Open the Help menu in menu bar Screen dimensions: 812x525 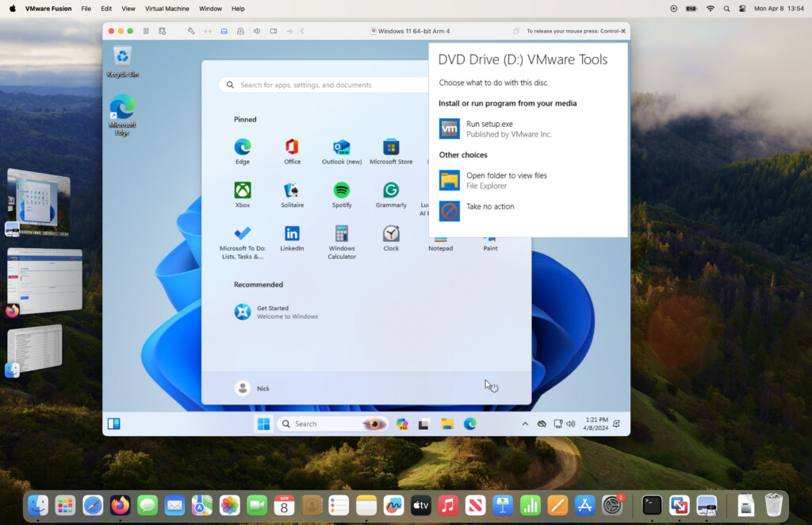(238, 9)
